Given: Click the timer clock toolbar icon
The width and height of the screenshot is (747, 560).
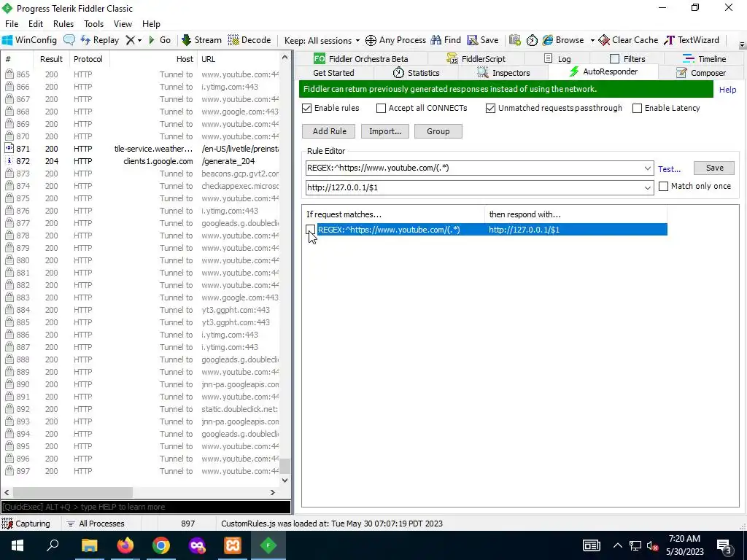Looking at the screenshot, I should click(532, 41).
